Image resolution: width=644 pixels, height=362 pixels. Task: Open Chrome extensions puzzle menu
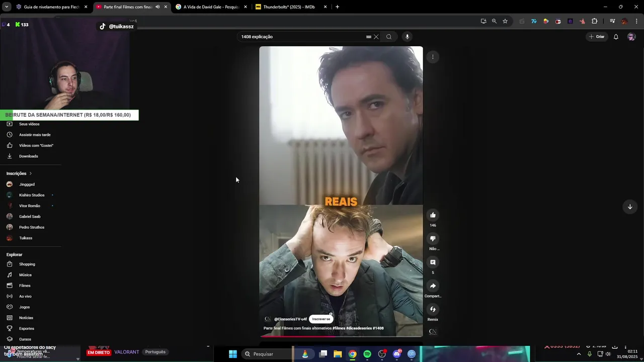pyautogui.click(x=594, y=21)
